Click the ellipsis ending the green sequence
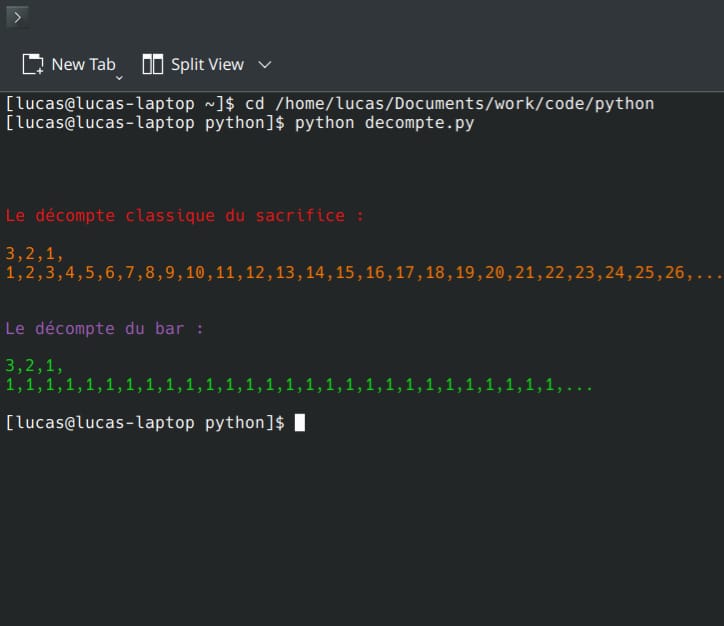 578,385
